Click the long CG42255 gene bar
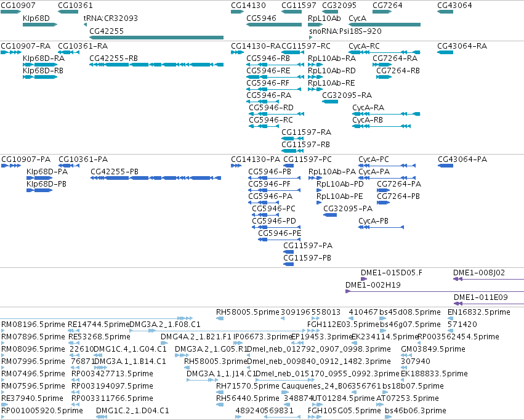 [x=156, y=38]
